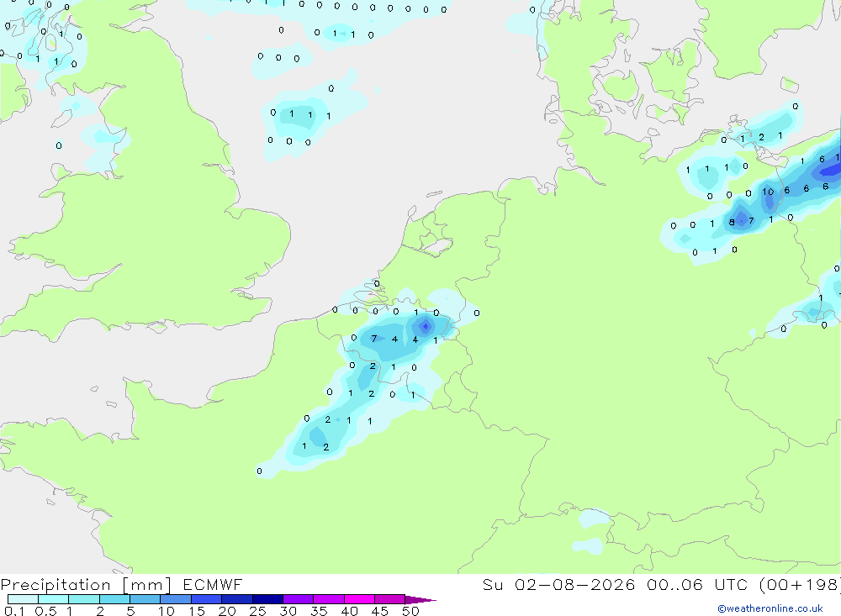Pick the magenta 40–45 legend swatch
The width and height of the screenshot is (841, 616).
[x=359, y=599]
